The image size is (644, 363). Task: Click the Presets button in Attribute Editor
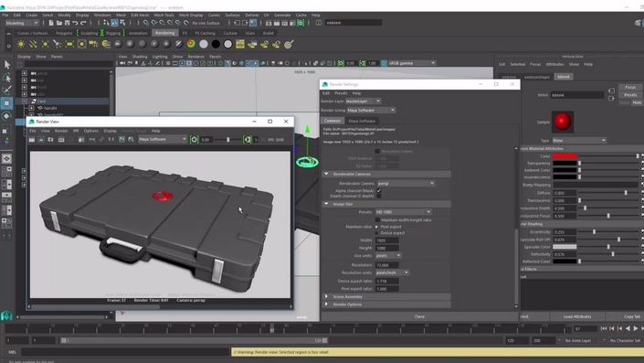tap(630, 94)
